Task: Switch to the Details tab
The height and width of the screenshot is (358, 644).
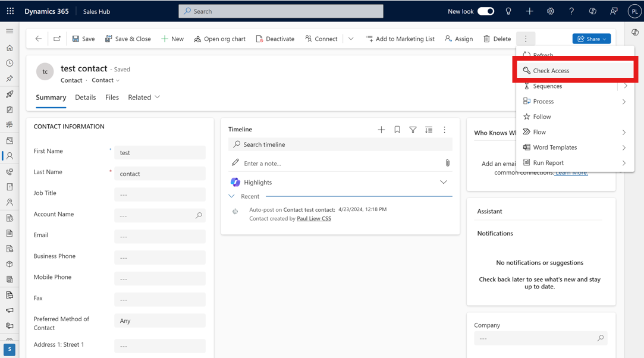Action: (85, 97)
